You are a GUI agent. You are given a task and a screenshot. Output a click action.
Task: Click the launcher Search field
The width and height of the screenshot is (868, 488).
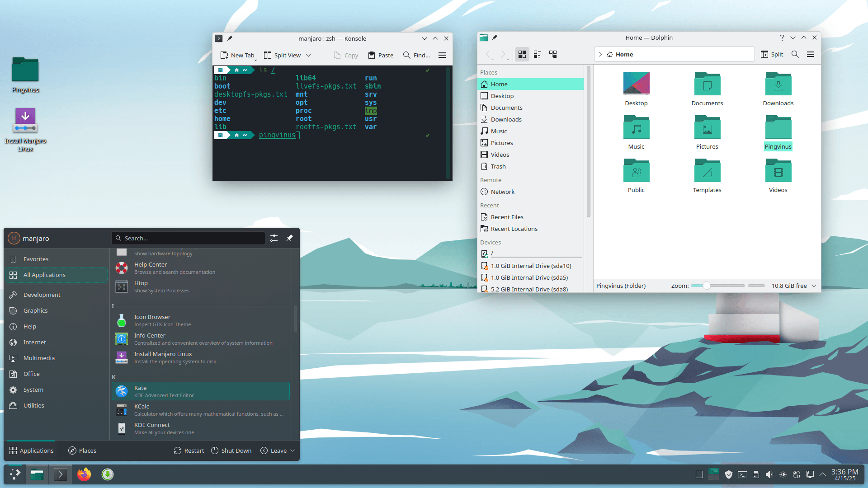188,238
